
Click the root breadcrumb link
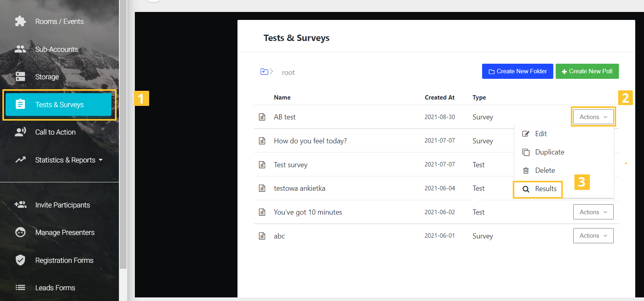(288, 72)
